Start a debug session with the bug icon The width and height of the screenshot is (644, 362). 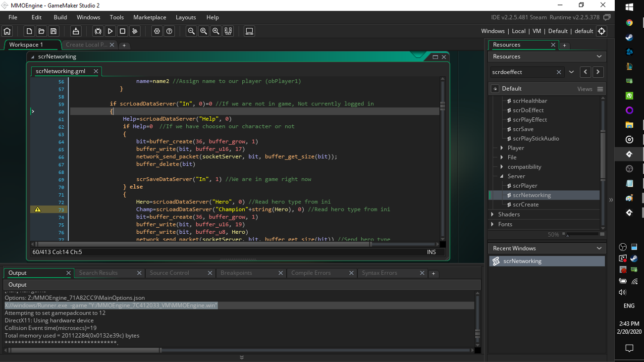coord(98,31)
